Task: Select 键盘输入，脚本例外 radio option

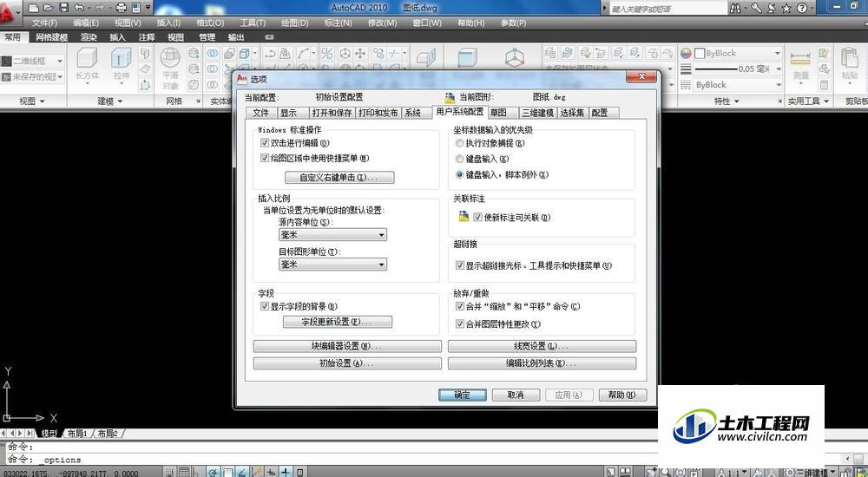Action: 459,174
